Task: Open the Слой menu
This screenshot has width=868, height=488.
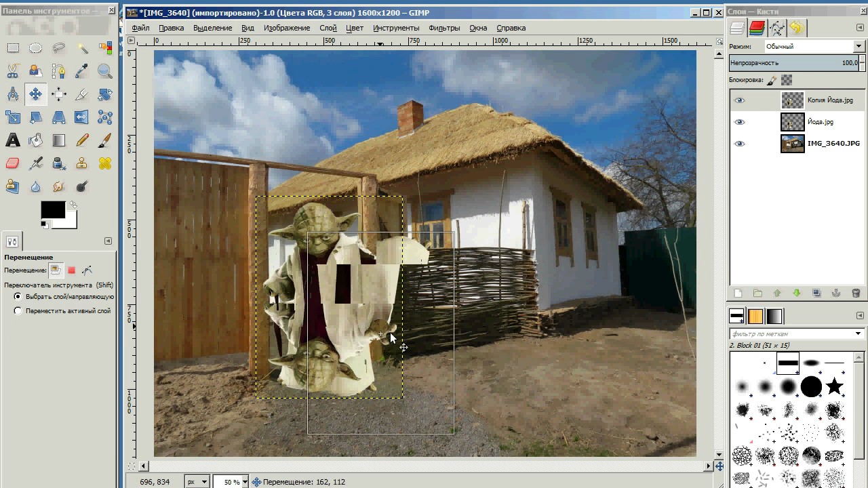Action: [x=328, y=28]
